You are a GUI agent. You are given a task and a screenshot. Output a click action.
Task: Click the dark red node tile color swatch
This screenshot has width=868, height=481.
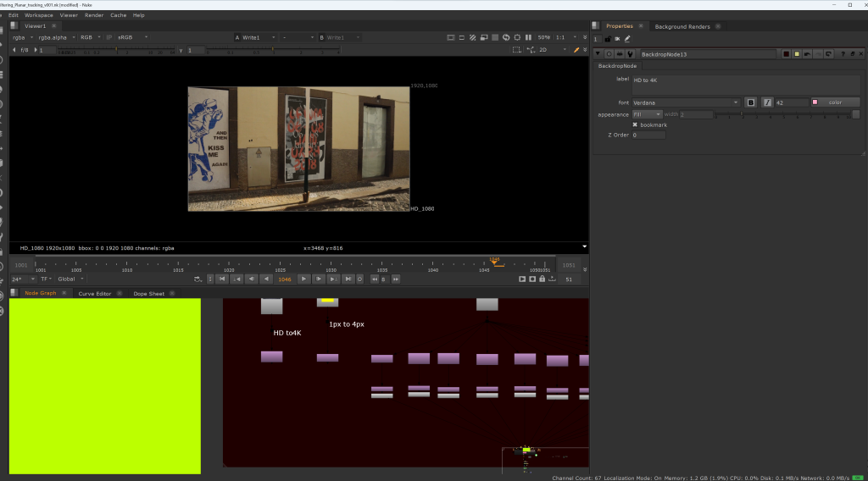pyautogui.click(x=786, y=54)
